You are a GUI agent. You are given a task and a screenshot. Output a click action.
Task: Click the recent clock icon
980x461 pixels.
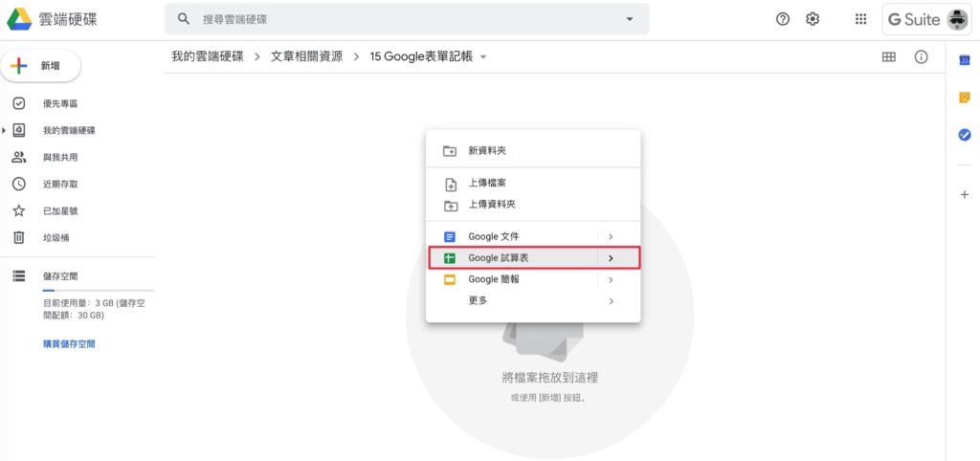pyautogui.click(x=19, y=185)
